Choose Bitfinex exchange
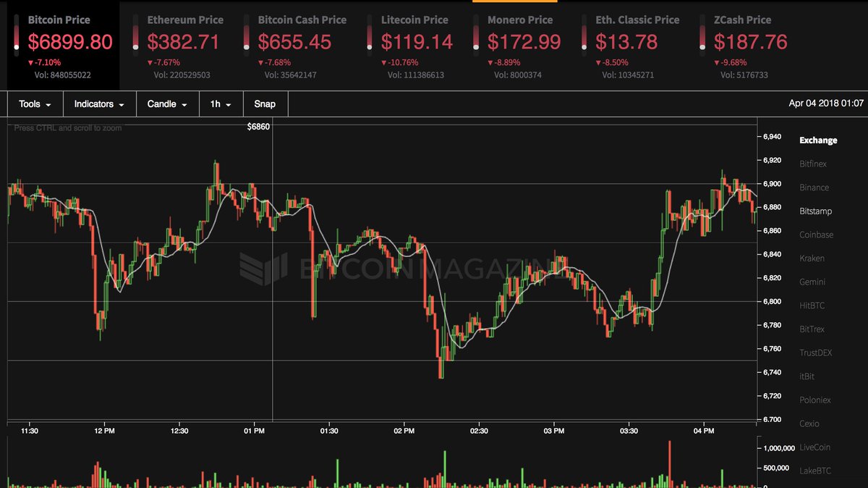The height and width of the screenshot is (488, 868). pyautogui.click(x=812, y=164)
